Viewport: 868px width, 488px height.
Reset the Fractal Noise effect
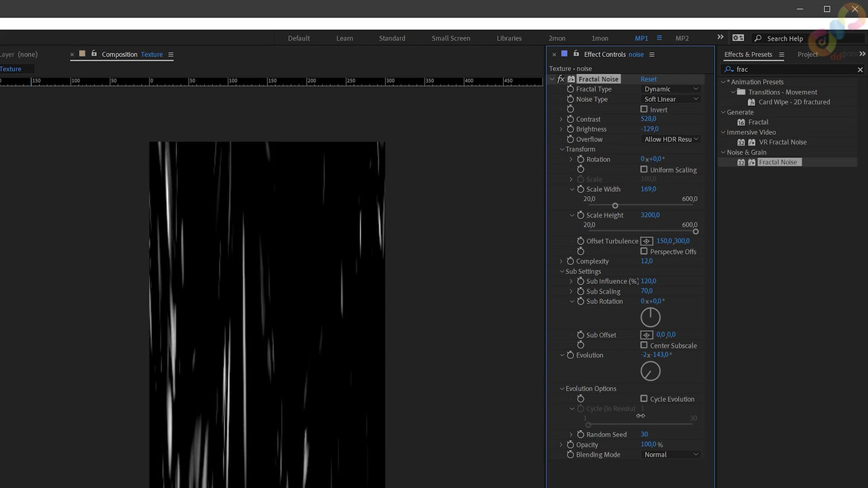click(x=648, y=79)
